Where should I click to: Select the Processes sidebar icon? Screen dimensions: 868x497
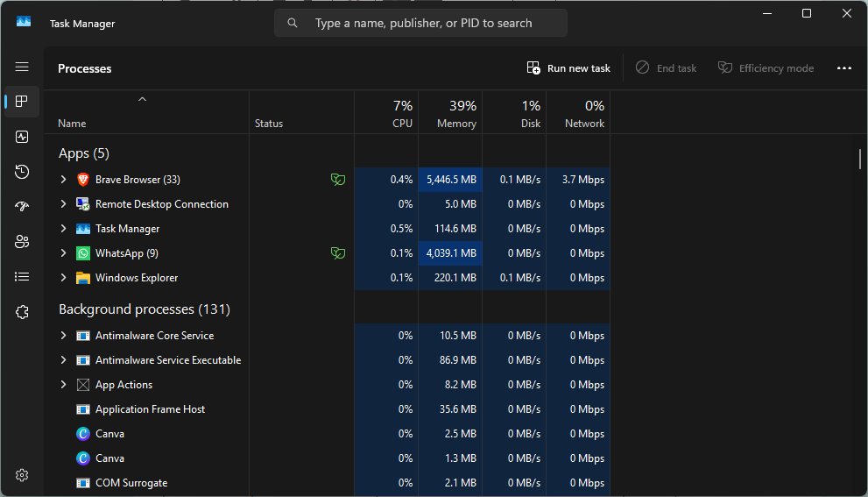(22, 102)
